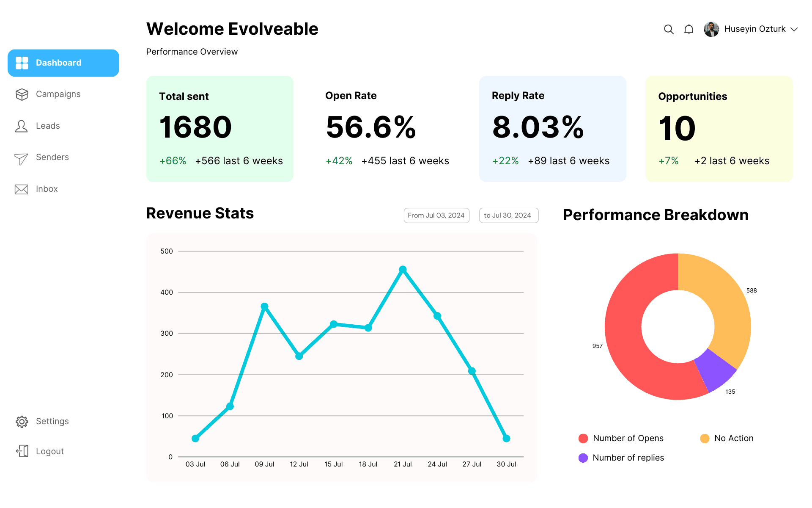
Task: Click the +22% growth value
Action: click(505, 161)
